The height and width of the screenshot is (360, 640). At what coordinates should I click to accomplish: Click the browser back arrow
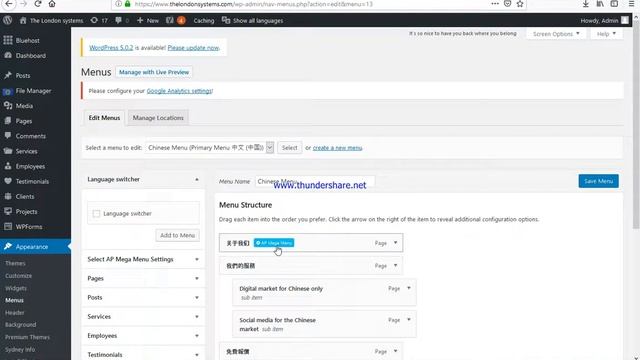click(9, 4)
